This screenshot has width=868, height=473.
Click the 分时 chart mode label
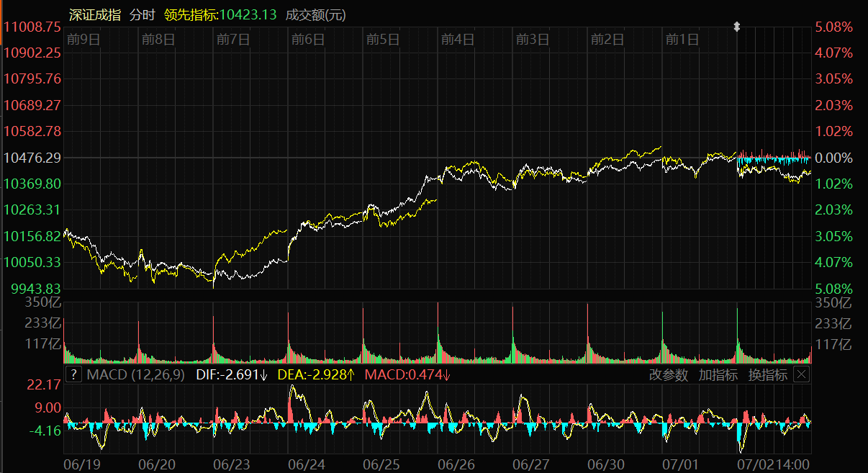tap(142, 14)
